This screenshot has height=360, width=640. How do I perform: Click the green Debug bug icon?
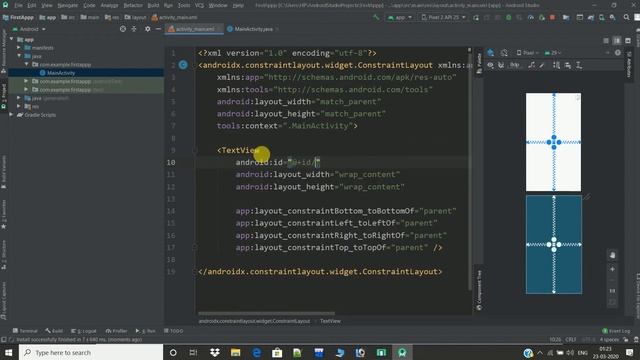click(x=509, y=18)
